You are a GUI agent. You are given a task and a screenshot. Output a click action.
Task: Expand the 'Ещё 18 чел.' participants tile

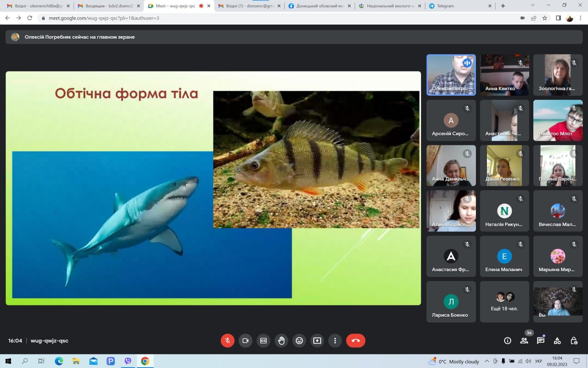[504, 302]
